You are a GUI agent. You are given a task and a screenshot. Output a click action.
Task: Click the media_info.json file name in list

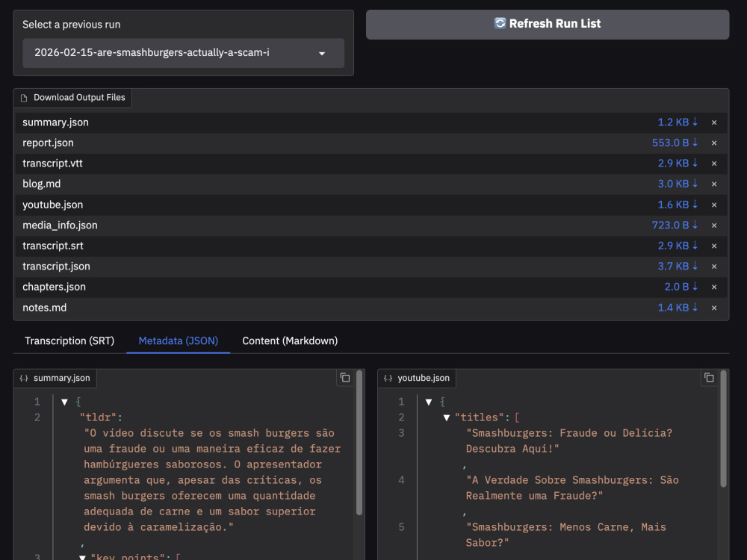[x=60, y=225]
